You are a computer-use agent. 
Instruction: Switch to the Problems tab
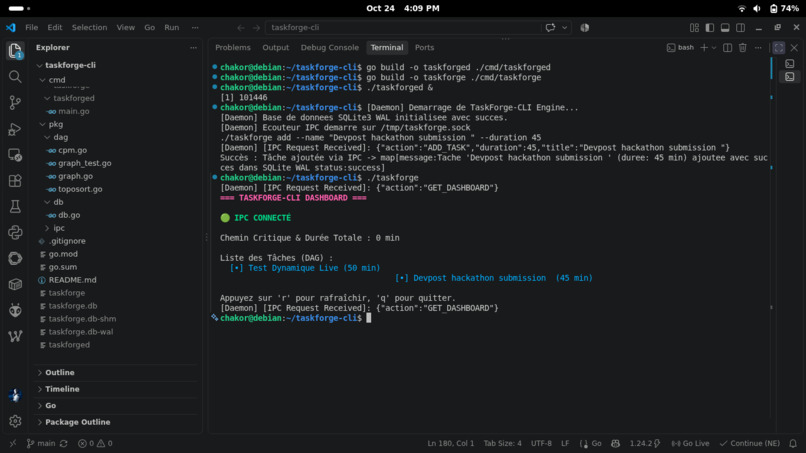point(233,47)
